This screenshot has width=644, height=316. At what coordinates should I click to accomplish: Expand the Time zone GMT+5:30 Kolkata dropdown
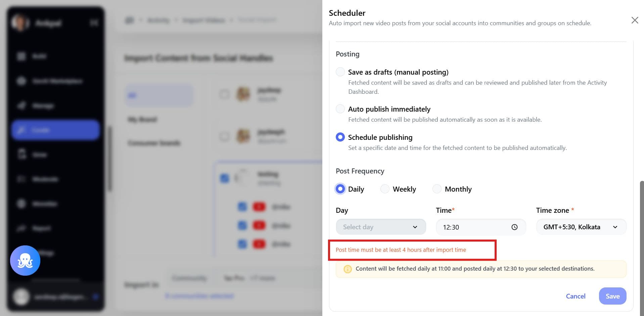point(581,227)
